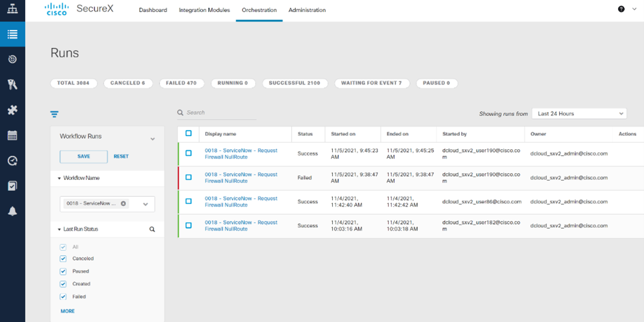Open the Administration tab
644x322 pixels.
(x=307, y=10)
